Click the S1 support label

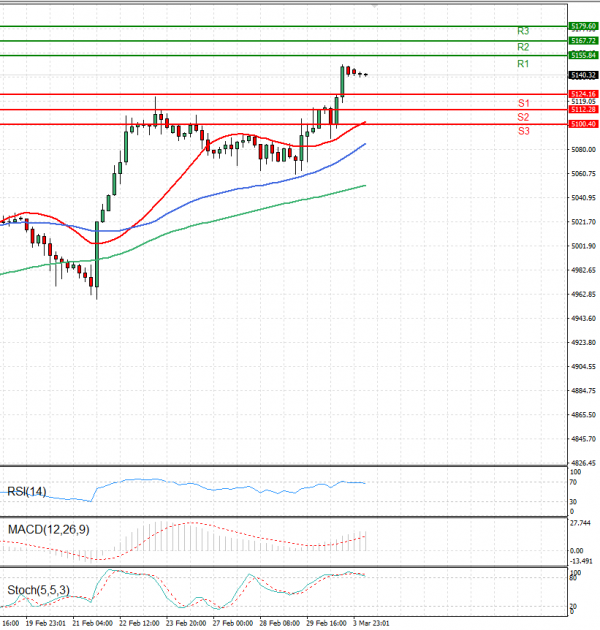523,103
